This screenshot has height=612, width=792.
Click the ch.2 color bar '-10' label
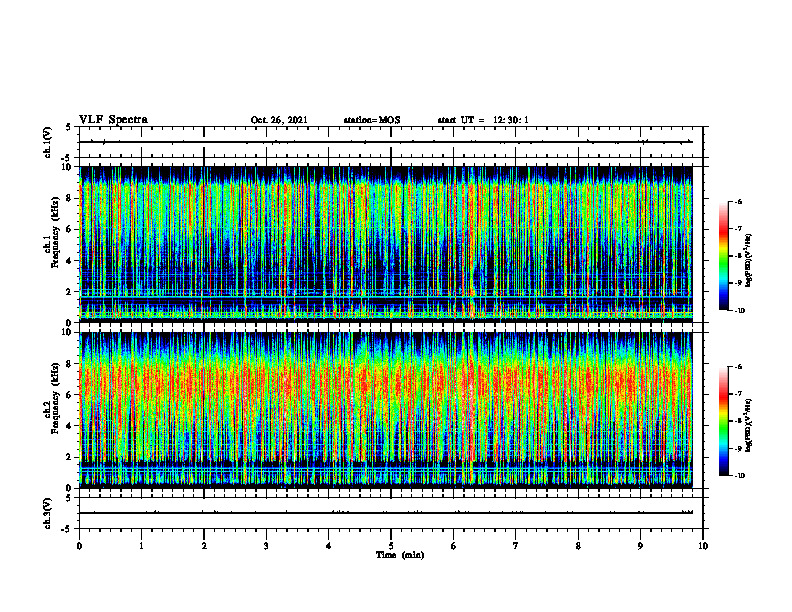click(x=739, y=476)
